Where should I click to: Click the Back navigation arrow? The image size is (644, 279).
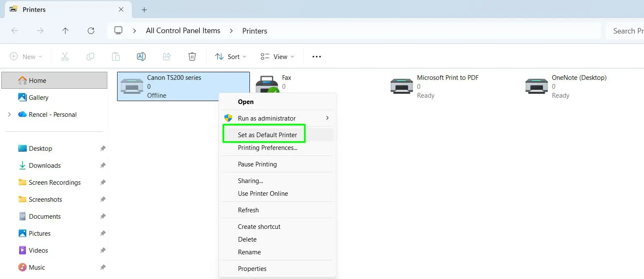(14, 31)
